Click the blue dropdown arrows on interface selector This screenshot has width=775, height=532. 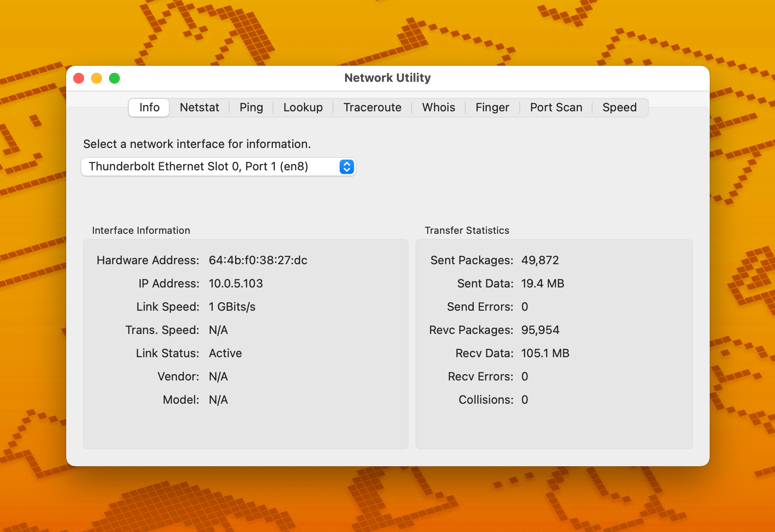tap(347, 167)
